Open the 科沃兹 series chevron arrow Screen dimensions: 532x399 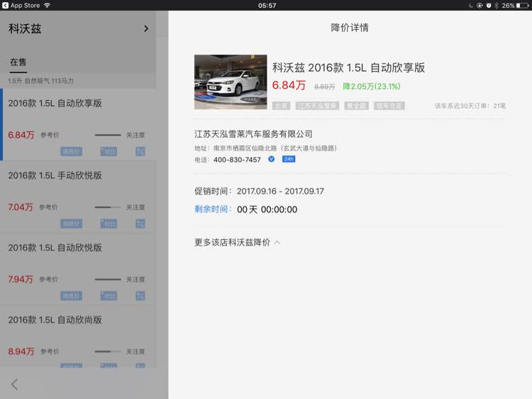(146, 28)
